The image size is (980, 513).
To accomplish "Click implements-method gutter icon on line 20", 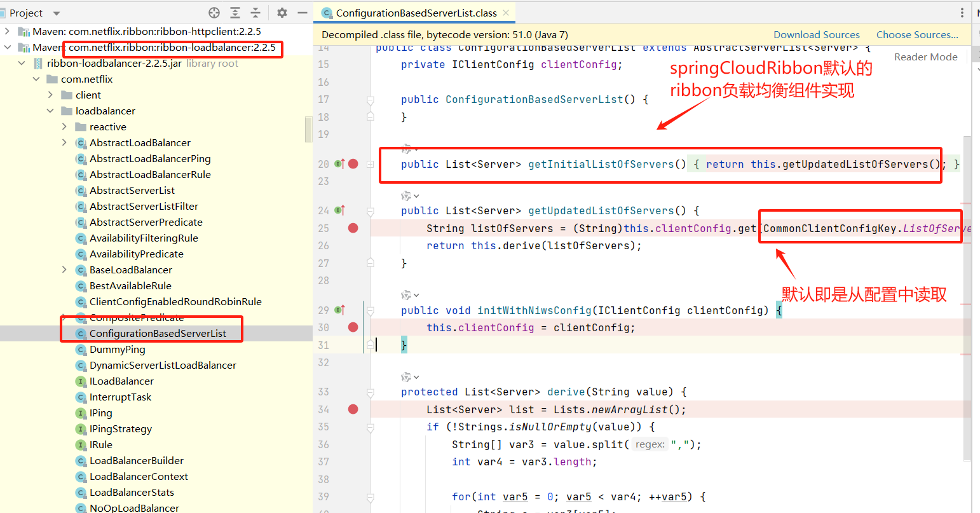I will (339, 164).
